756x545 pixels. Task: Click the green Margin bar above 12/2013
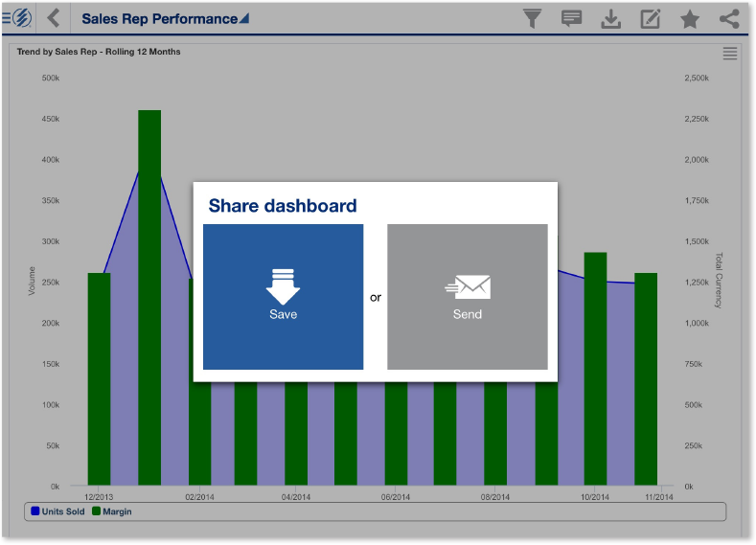[99, 378]
